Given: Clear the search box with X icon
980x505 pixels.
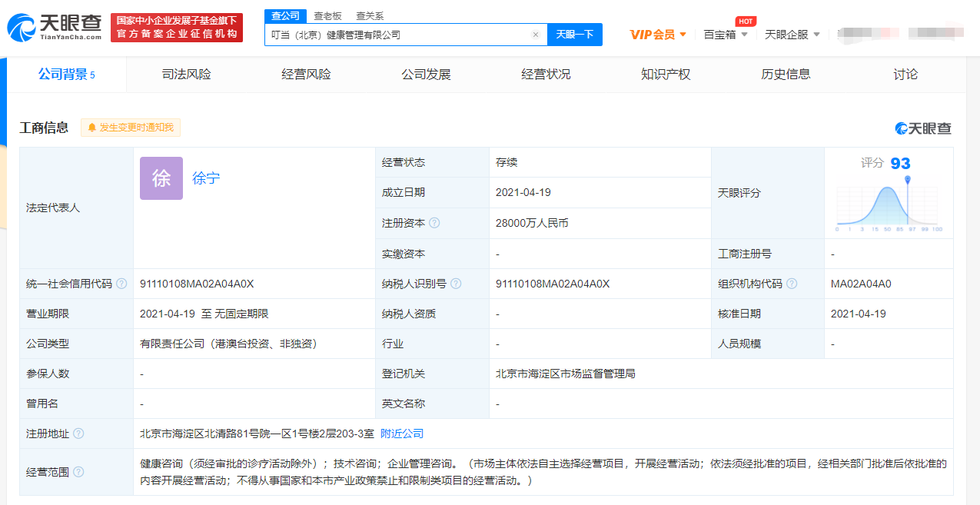Looking at the screenshot, I should [x=536, y=35].
